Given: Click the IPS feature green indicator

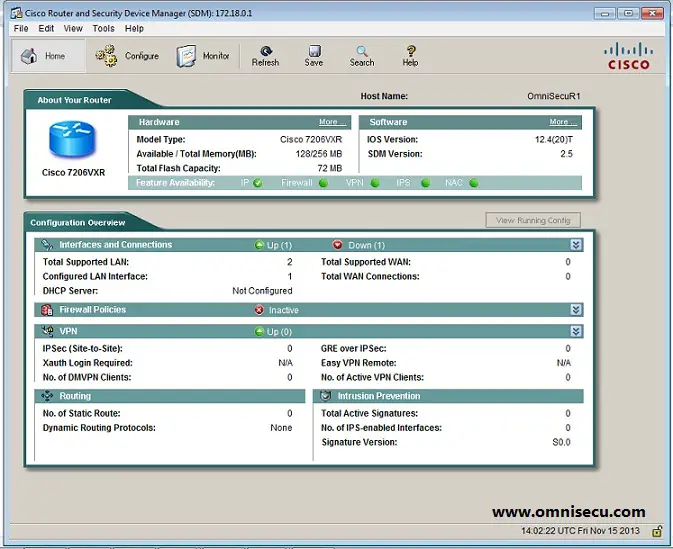Looking at the screenshot, I should [x=425, y=183].
